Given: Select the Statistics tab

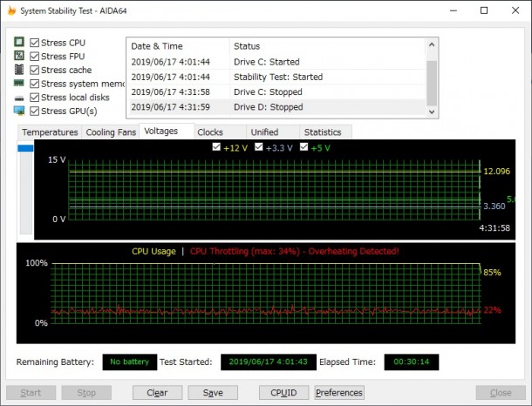Looking at the screenshot, I should [323, 132].
